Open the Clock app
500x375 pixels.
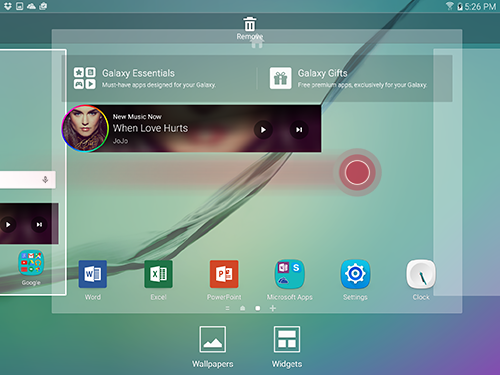(421, 274)
